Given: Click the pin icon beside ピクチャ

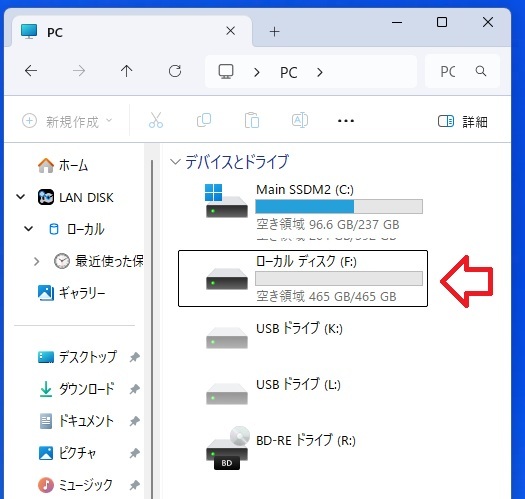Looking at the screenshot, I should point(135,453).
